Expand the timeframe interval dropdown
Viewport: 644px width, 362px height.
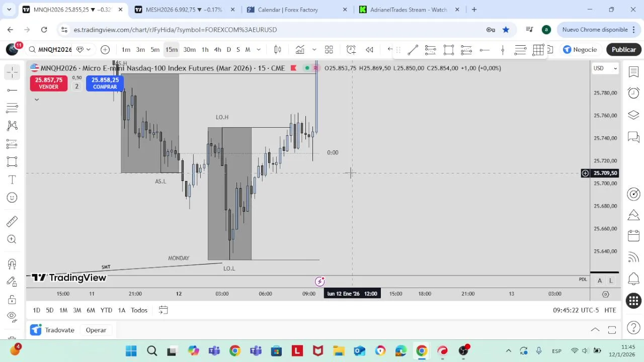click(x=259, y=49)
